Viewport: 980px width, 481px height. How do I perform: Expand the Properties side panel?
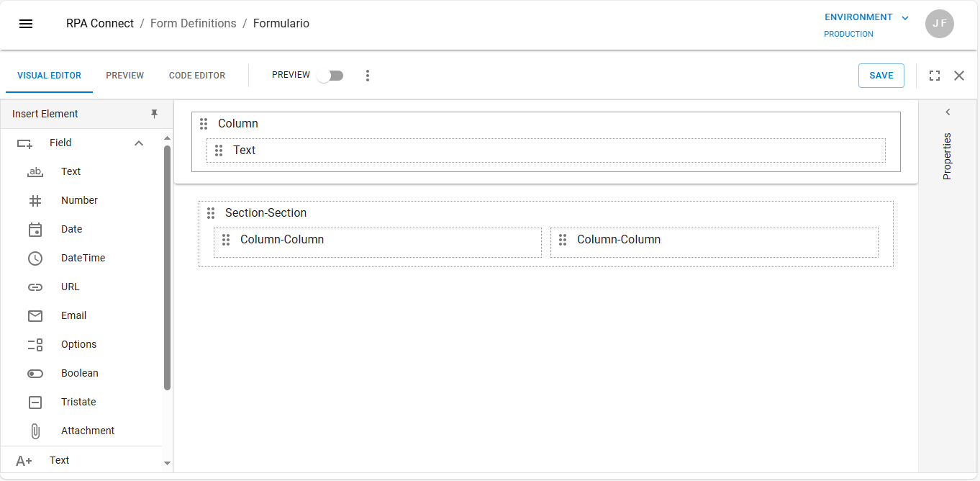948,112
